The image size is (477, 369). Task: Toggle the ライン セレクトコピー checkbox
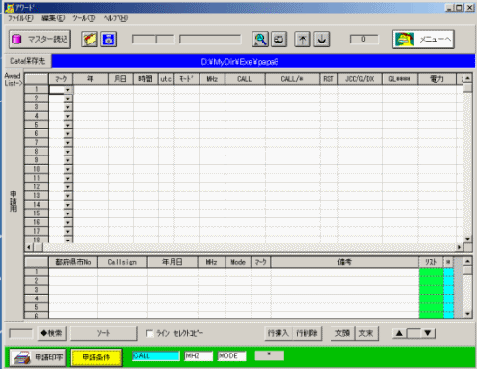(x=150, y=333)
